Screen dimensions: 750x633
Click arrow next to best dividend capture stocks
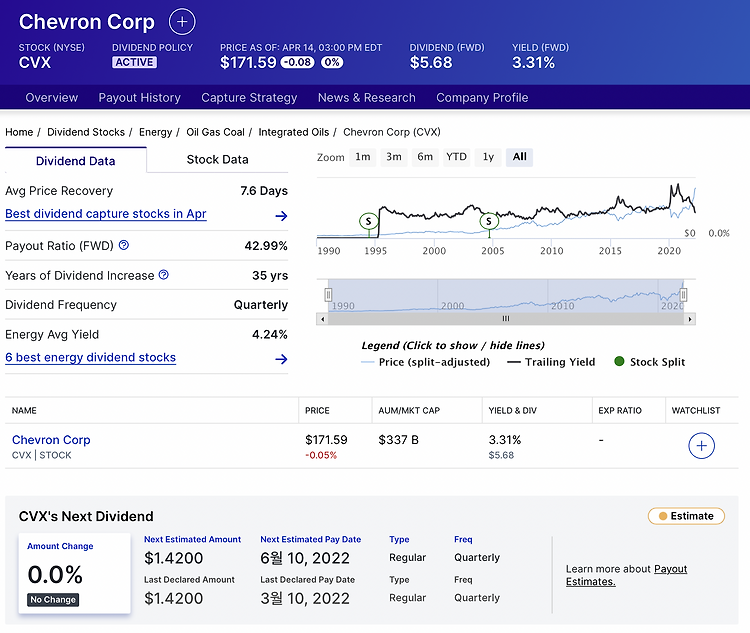click(281, 216)
